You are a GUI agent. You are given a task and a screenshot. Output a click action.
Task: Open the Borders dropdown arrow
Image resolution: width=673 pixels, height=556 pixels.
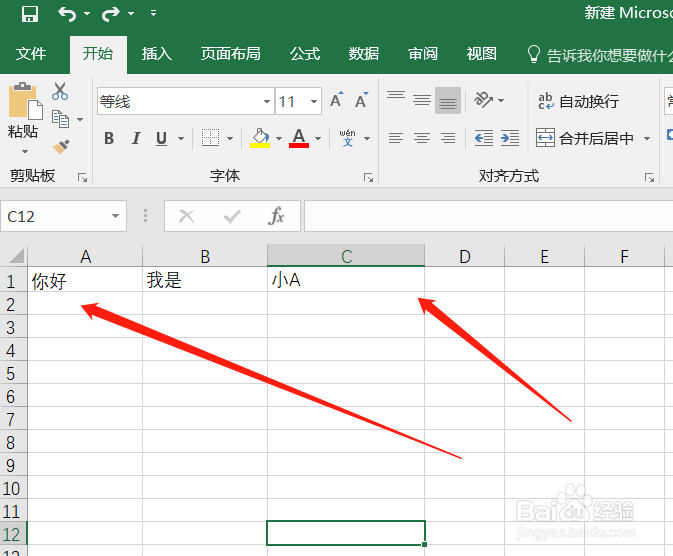pos(230,138)
